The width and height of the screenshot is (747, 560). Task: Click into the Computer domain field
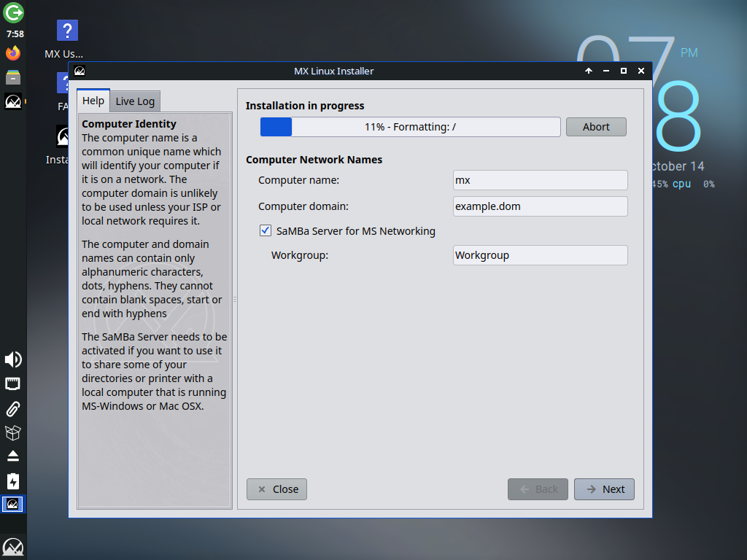(541, 206)
